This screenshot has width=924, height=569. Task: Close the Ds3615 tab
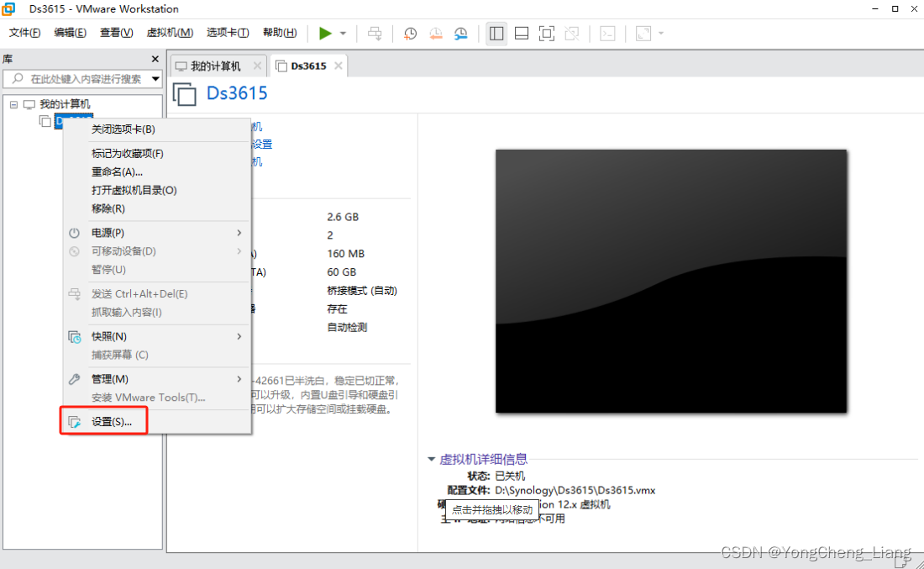tap(339, 66)
